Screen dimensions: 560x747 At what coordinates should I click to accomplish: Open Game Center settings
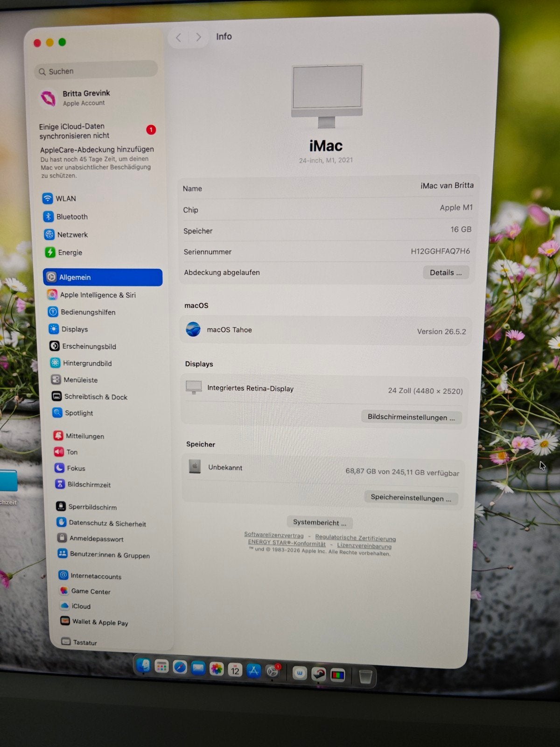84,591
